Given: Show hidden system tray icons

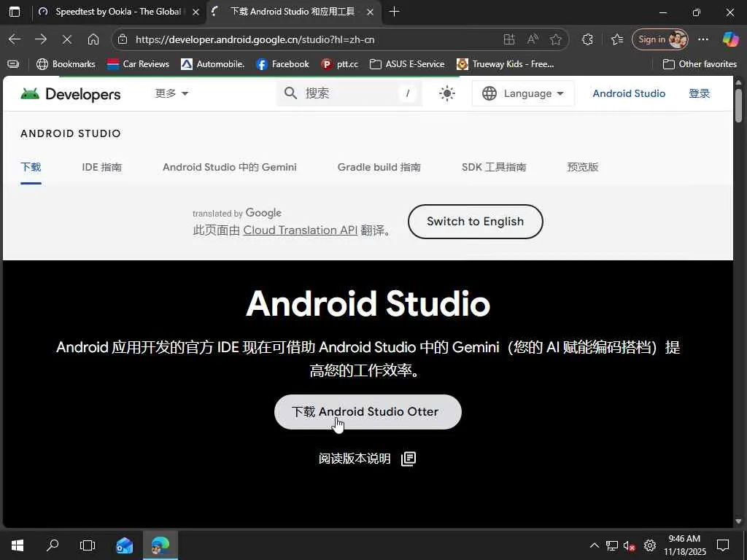Looking at the screenshot, I should pyautogui.click(x=595, y=545).
